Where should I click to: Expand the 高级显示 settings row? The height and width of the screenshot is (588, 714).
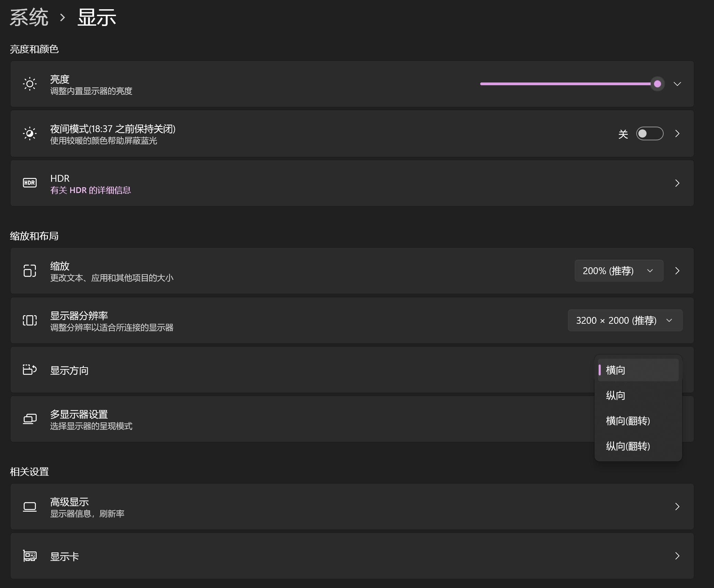click(677, 507)
